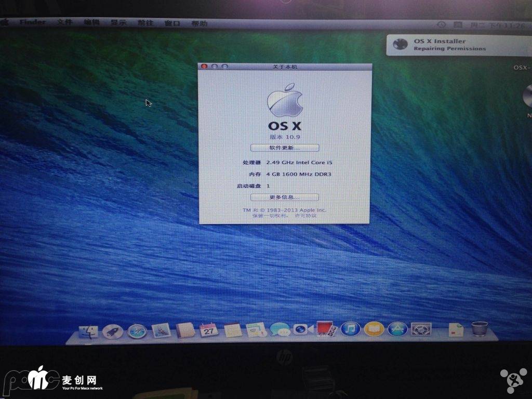Click the 软件更新 (Software Update) button
The height and width of the screenshot is (399, 532).
(284, 148)
